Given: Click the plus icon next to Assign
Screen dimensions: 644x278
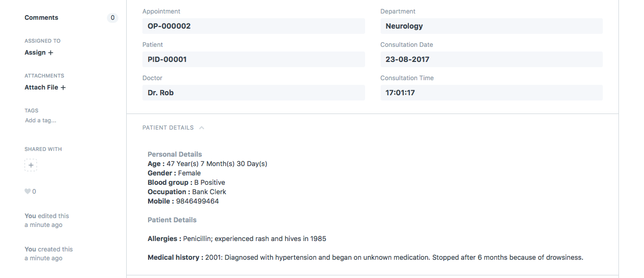Looking at the screenshot, I should coord(51,53).
